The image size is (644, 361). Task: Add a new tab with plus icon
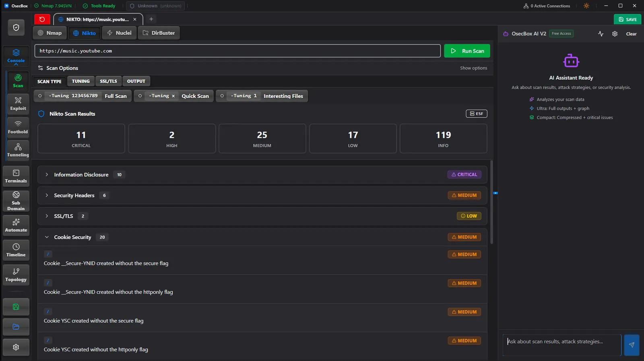click(x=151, y=19)
